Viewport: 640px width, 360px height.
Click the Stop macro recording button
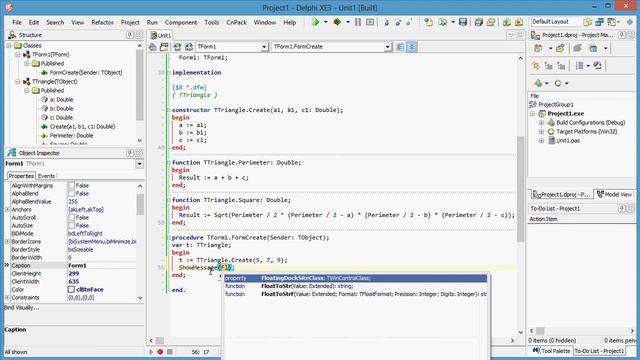(169, 351)
